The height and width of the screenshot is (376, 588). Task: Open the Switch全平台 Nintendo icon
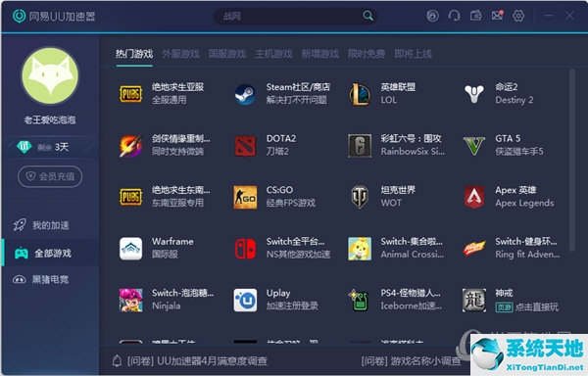(245, 249)
